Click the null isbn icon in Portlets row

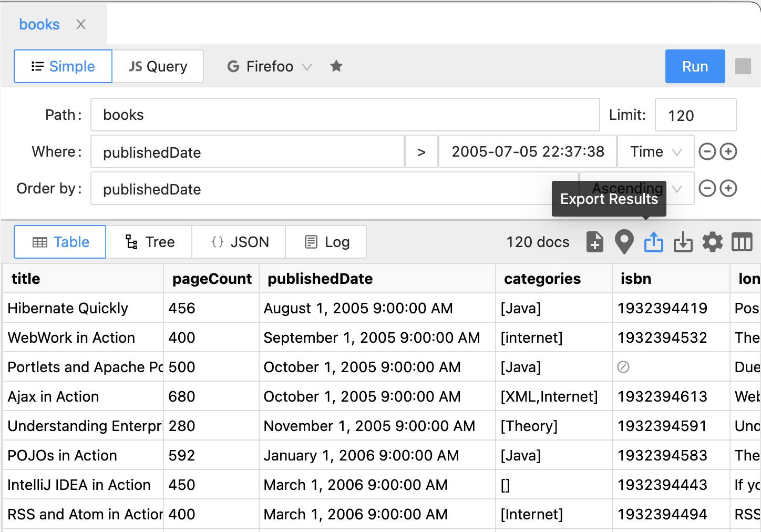pyautogui.click(x=623, y=367)
